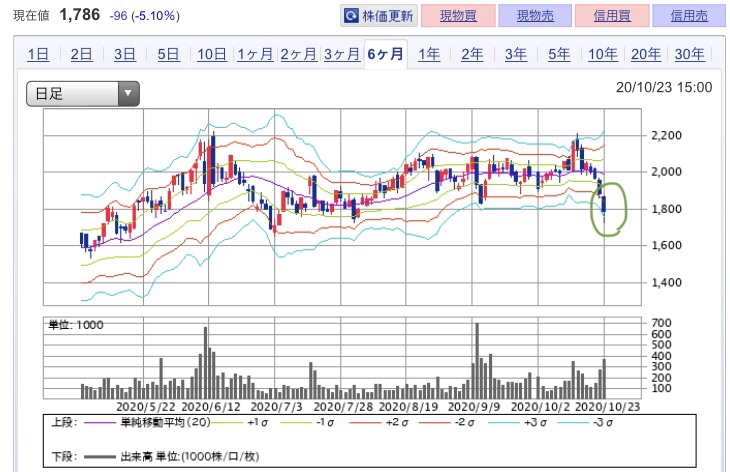Click the 20/10/23 15:00 timestamp
The width and height of the screenshot is (730, 472).
point(664,88)
